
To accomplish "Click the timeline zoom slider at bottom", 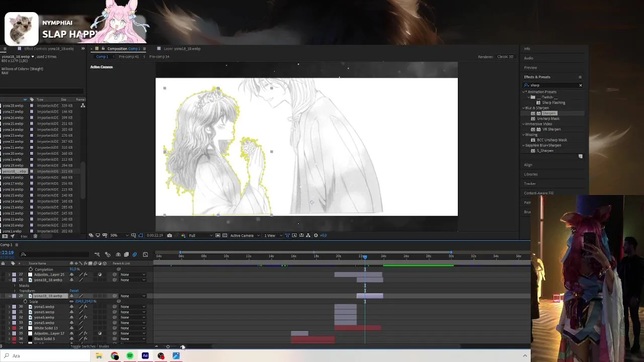I will point(168,346).
